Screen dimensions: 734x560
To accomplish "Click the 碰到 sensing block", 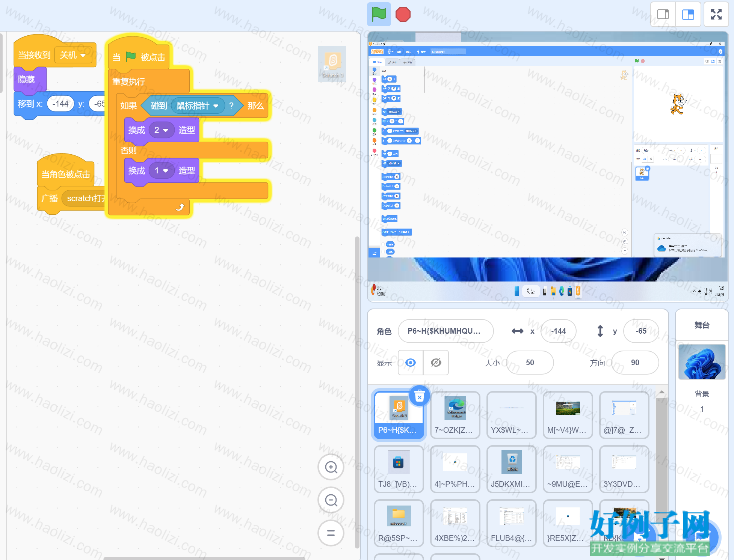I will [x=159, y=106].
